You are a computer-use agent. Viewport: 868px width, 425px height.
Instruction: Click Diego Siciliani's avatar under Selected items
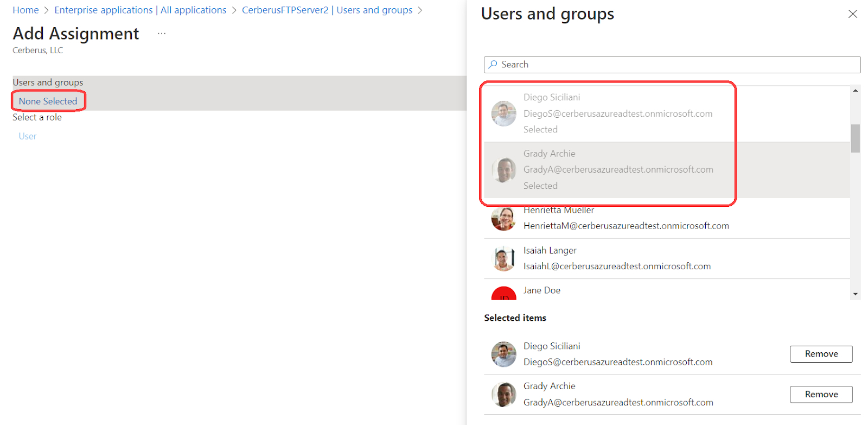[503, 354]
